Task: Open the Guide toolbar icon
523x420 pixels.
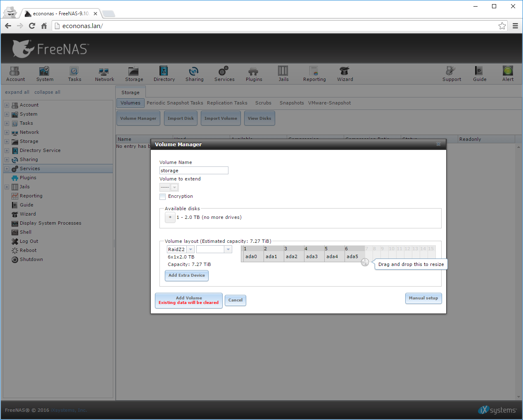Action: coord(479,74)
